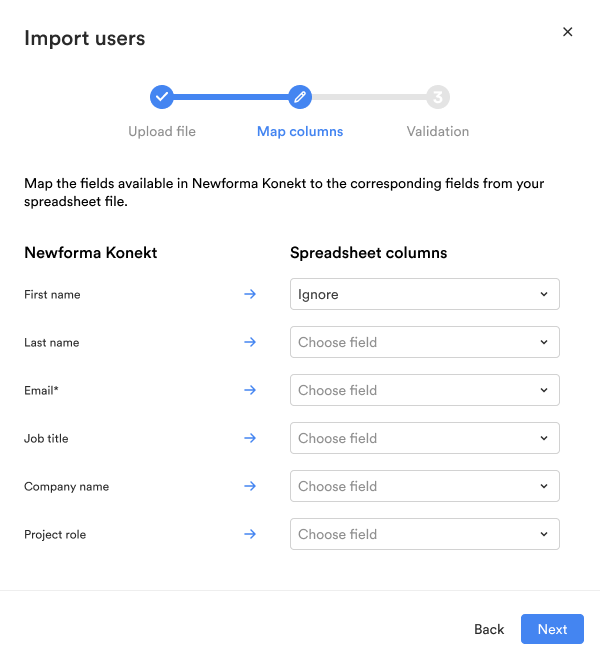Image resolution: width=600 pixels, height=668 pixels.
Task: Click the pencil icon for Map columns step
Action: (300, 97)
